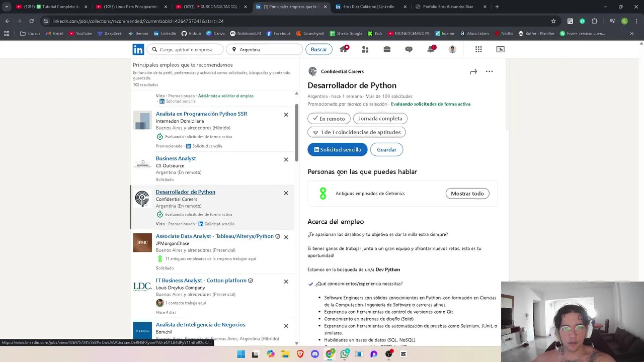Open the LinkedIn Home (house) icon
The height and width of the screenshot is (362, 644).
(x=344, y=49)
